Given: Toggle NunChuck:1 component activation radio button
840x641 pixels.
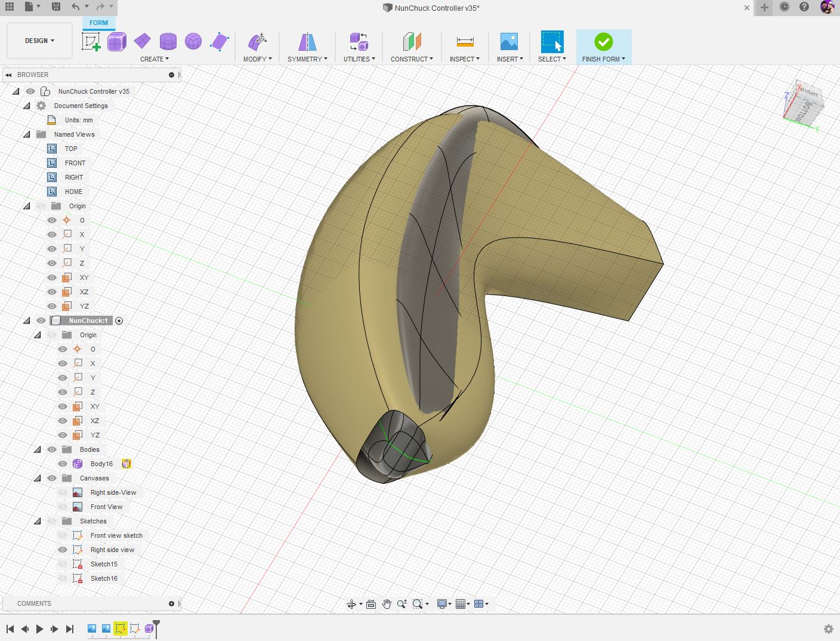Looking at the screenshot, I should 119,321.
